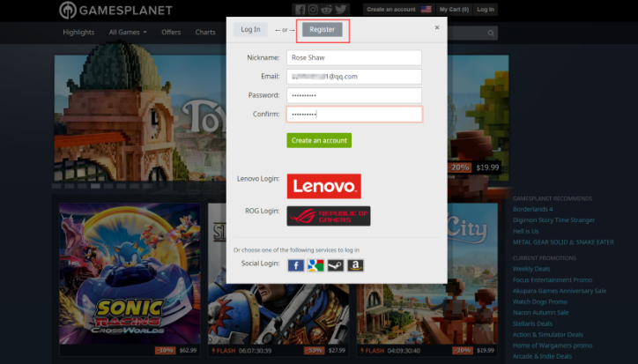Open Borderlands 4 recommendation link
This screenshot has height=364, width=638.
[x=532, y=209]
